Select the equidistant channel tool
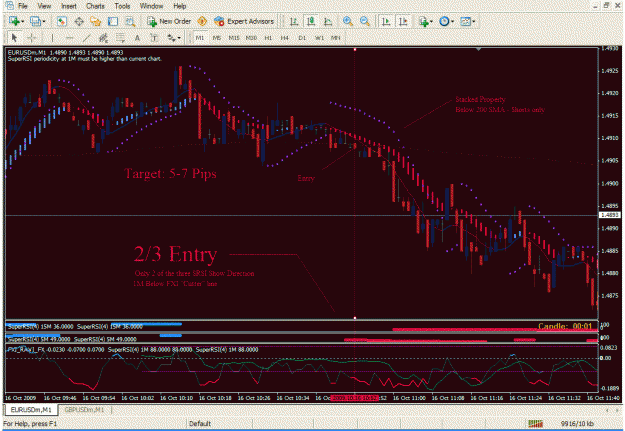 [x=103, y=38]
